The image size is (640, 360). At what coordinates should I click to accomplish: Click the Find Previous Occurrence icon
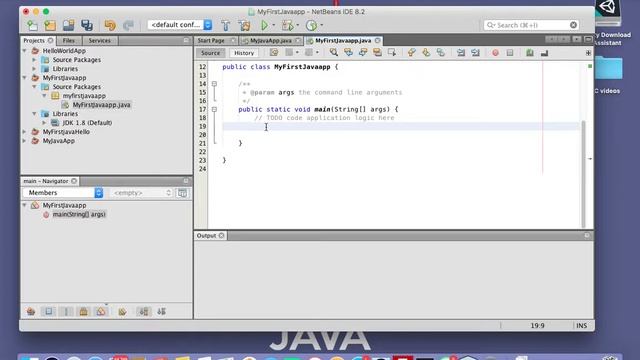point(348,52)
